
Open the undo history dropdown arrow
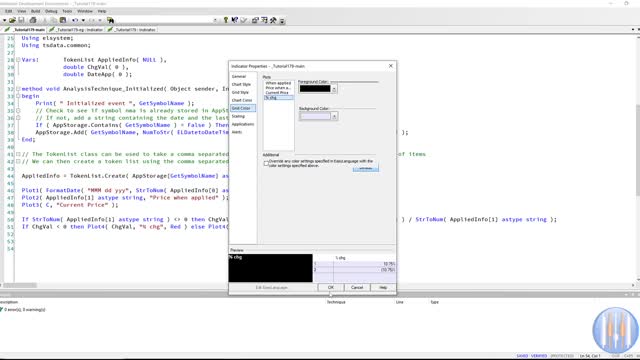click(83, 20)
